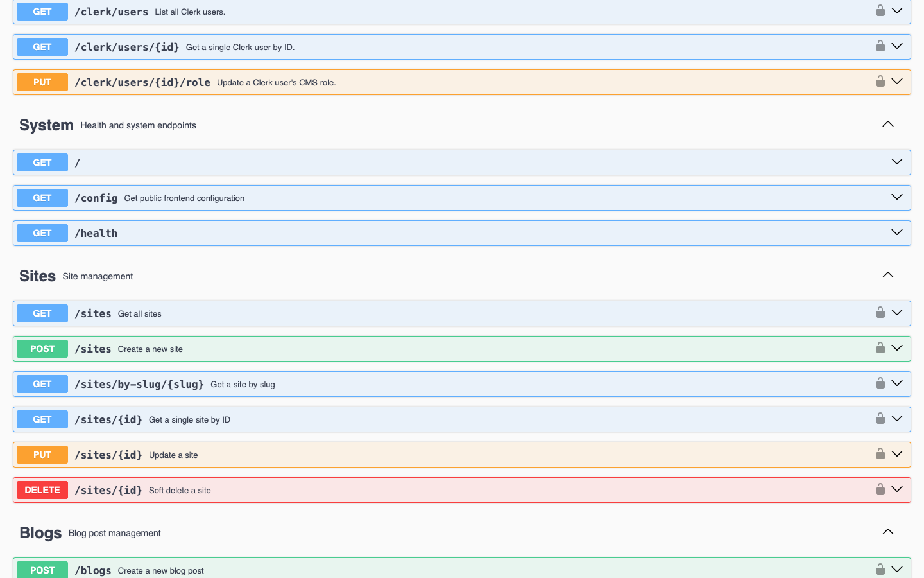The height and width of the screenshot is (578, 924).
Task: Click the GET badge on the root endpoint
Action: [42, 162]
